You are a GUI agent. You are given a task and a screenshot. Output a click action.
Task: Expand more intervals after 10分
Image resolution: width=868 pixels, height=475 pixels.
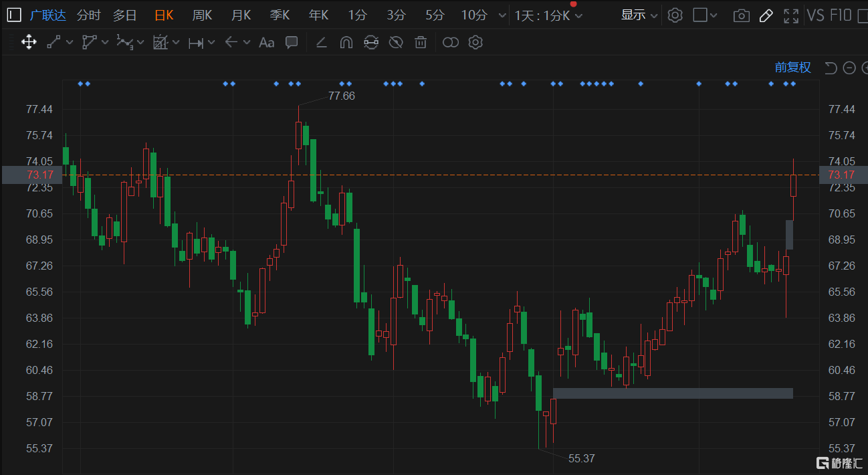pyautogui.click(x=502, y=15)
